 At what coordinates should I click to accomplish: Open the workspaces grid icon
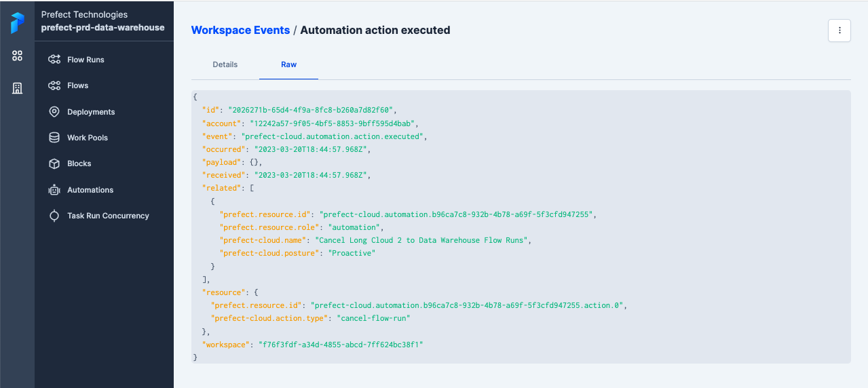[17, 56]
